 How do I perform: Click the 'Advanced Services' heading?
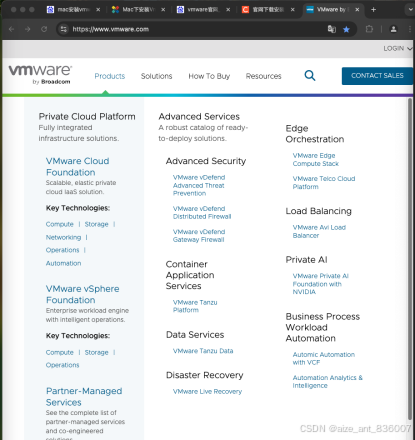(199, 116)
